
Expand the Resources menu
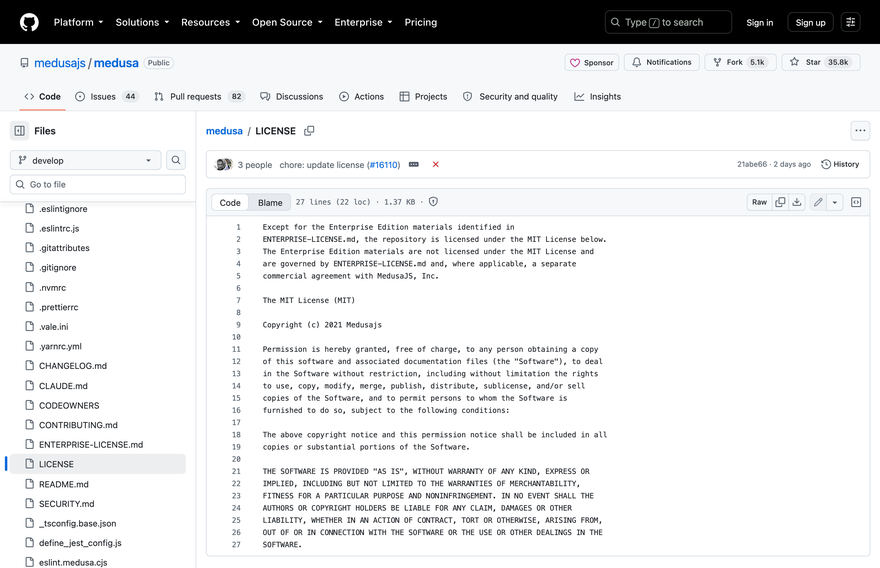[x=210, y=22]
